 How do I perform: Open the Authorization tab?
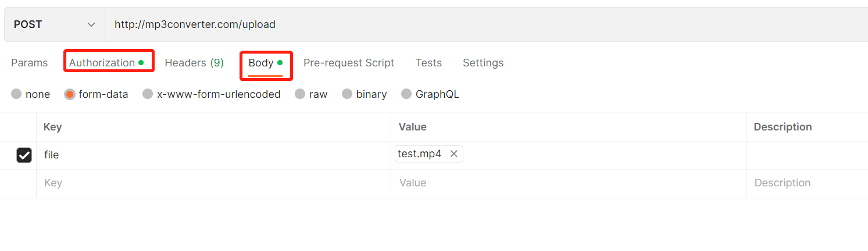(102, 63)
